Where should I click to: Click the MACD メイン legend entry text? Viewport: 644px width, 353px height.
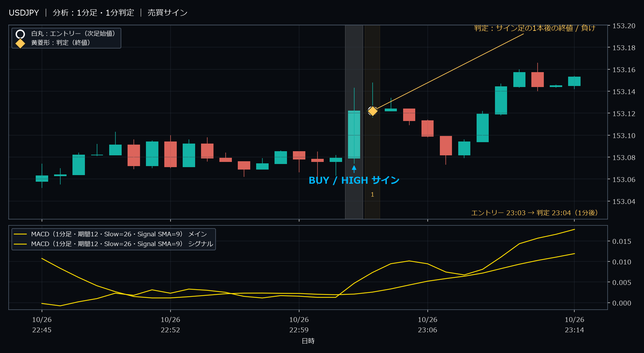pos(119,234)
